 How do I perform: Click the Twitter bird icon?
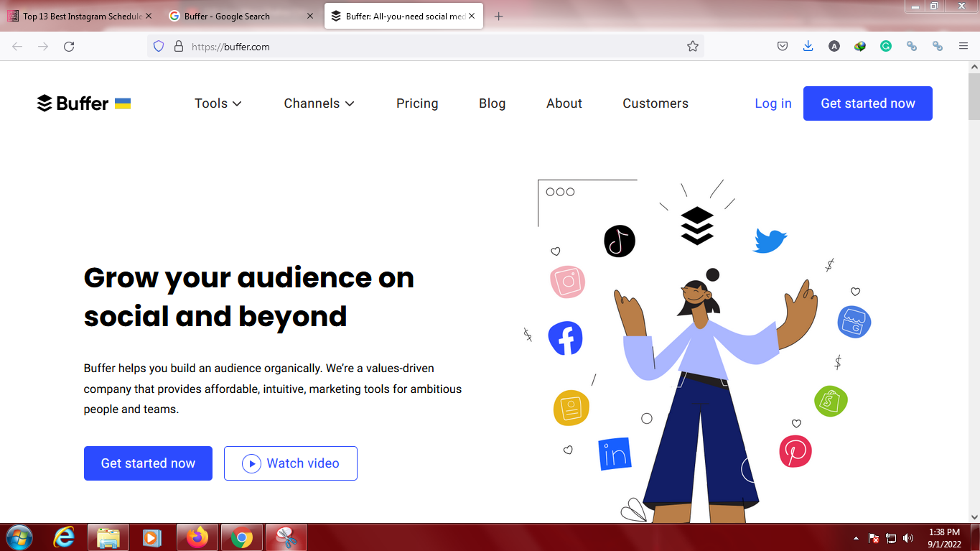pyautogui.click(x=770, y=241)
